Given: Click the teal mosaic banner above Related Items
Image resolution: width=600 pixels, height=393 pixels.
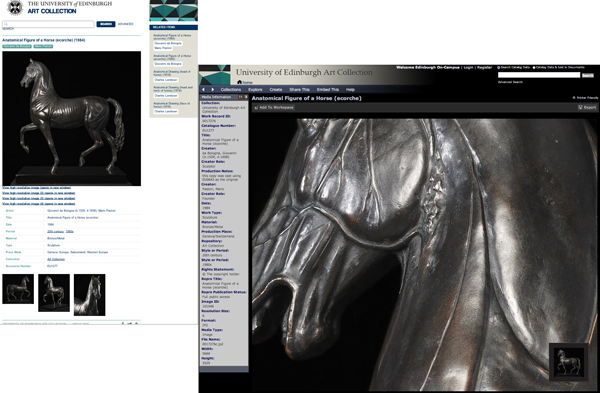Looking at the screenshot, I should 173,10.
